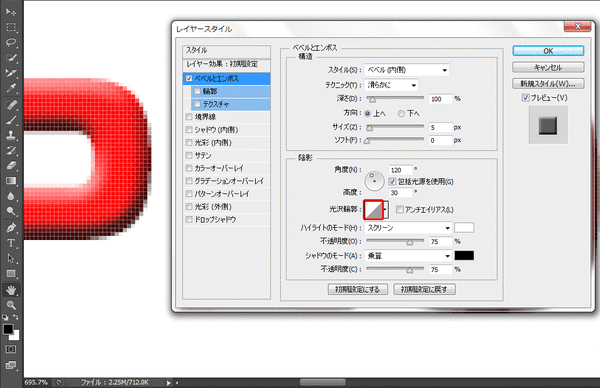This screenshot has width=600, height=388.
Task: Enable the 輪郭 sub-option checkbox
Action: click(x=197, y=91)
